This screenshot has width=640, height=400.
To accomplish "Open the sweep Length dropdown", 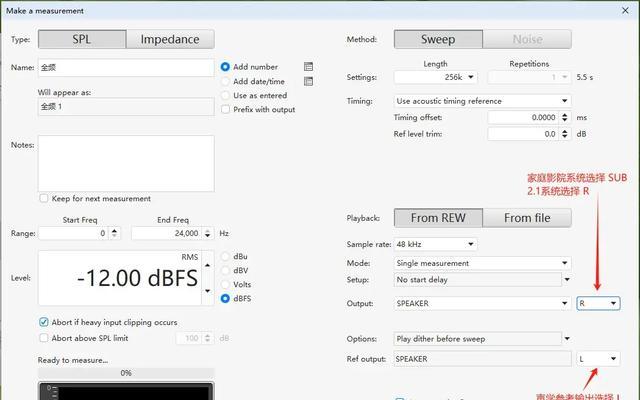I will (436, 77).
